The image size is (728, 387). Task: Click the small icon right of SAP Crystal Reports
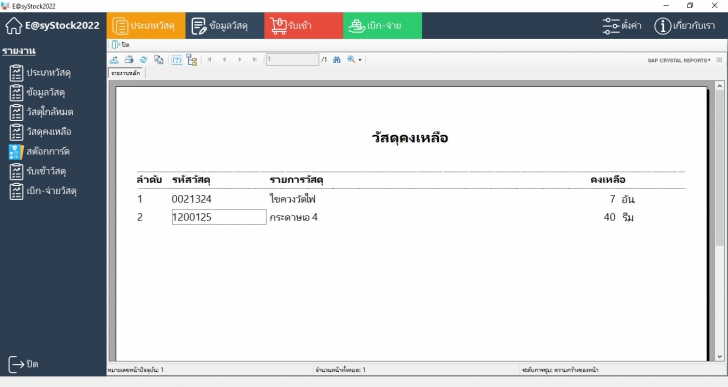[719, 60]
